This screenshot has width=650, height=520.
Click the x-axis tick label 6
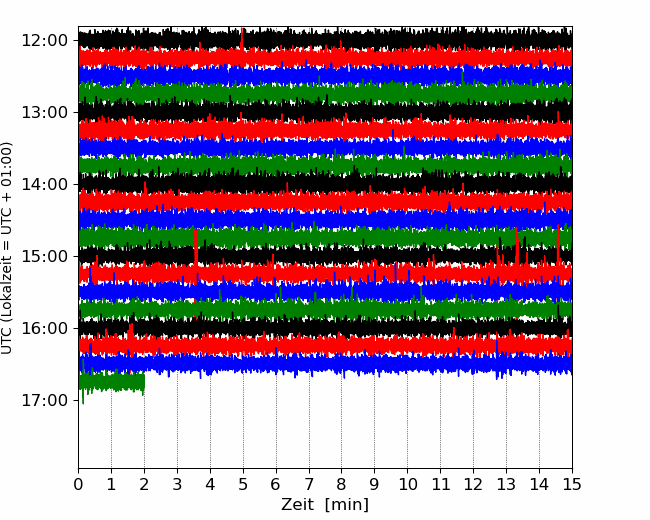click(x=276, y=484)
